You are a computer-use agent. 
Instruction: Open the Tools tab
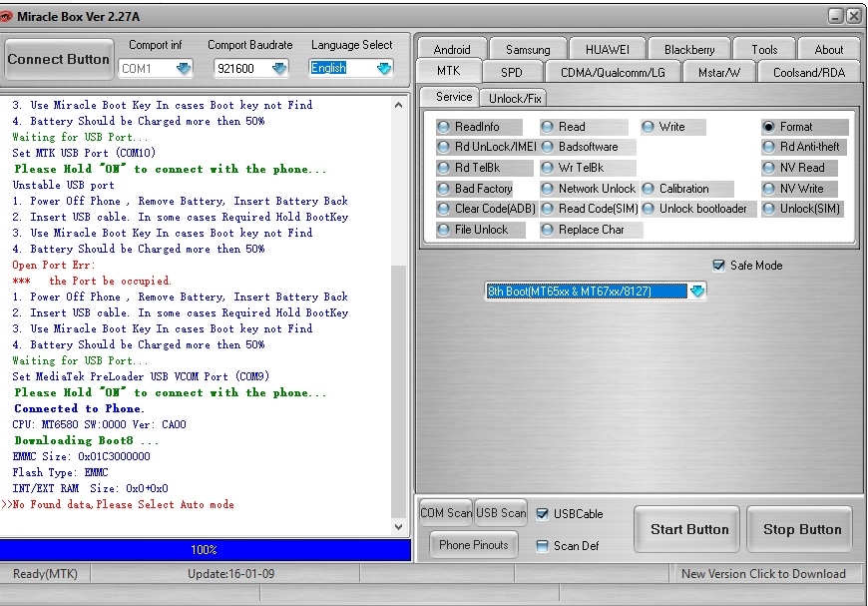pyautogui.click(x=764, y=49)
